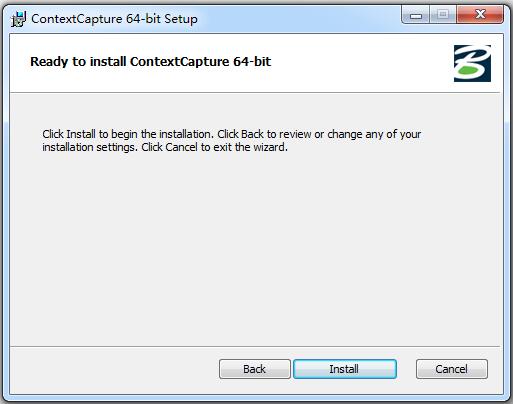Click the 'ContextCapture 64-bit Setup' title text

pyautogui.click(x=114, y=19)
